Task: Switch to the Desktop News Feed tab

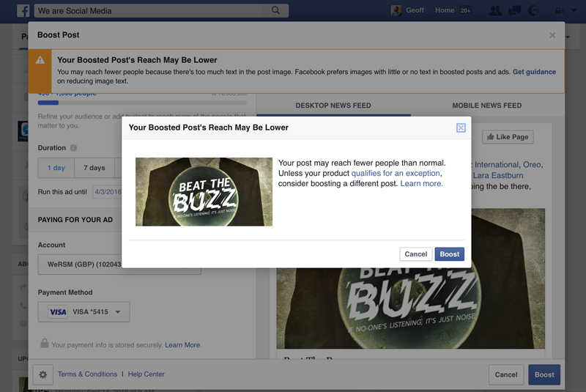Action: (333, 106)
